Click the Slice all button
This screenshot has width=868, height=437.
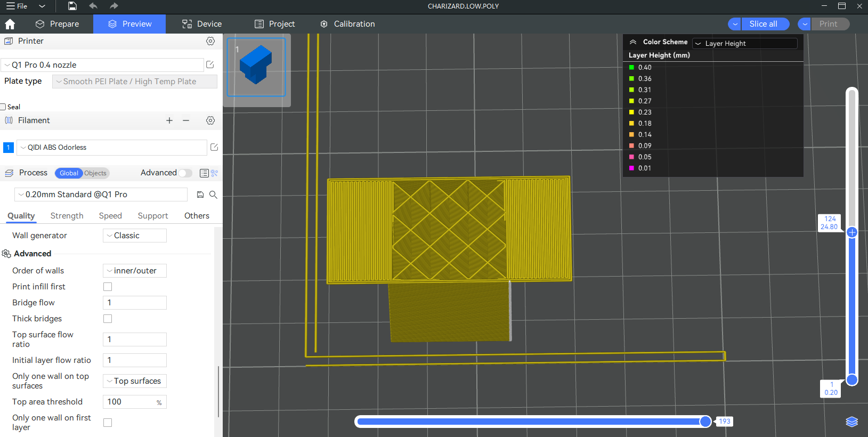click(763, 24)
